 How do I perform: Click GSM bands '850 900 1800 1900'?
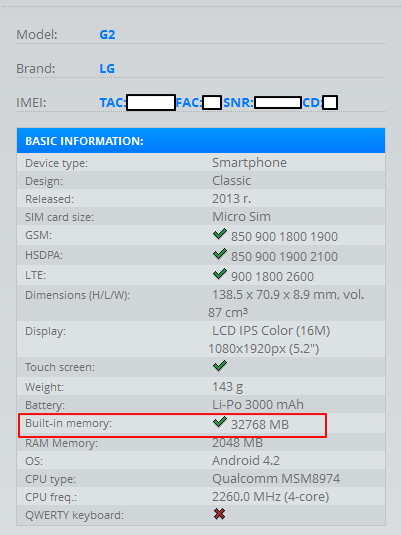click(284, 236)
